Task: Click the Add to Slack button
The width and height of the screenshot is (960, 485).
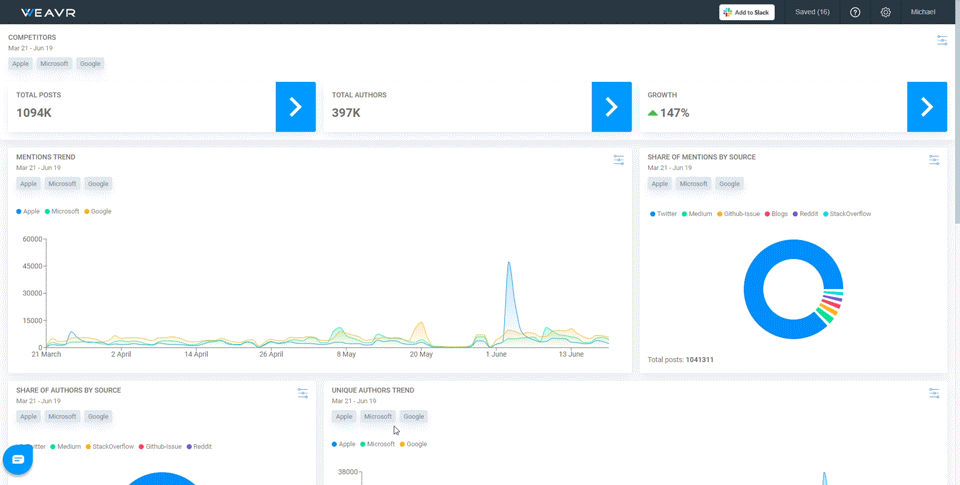Action: [746, 12]
